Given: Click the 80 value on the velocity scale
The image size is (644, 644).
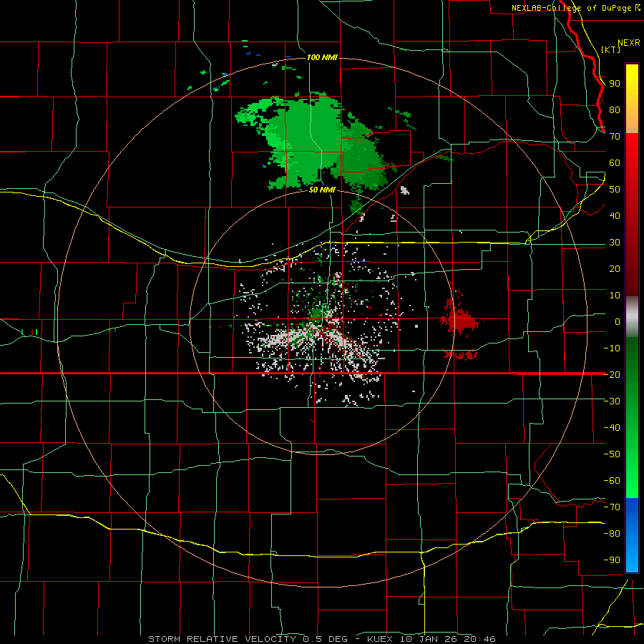Looking at the screenshot, I should pyautogui.click(x=615, y=110).
